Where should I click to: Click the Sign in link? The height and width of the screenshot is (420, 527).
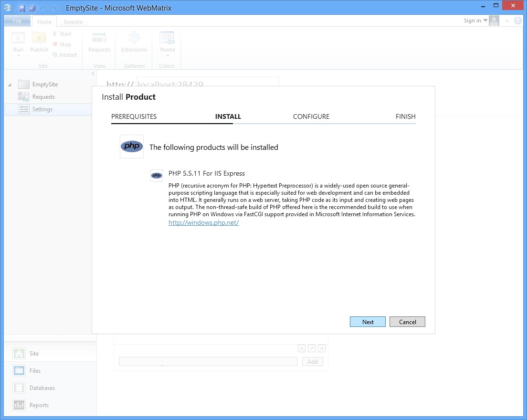472,21
